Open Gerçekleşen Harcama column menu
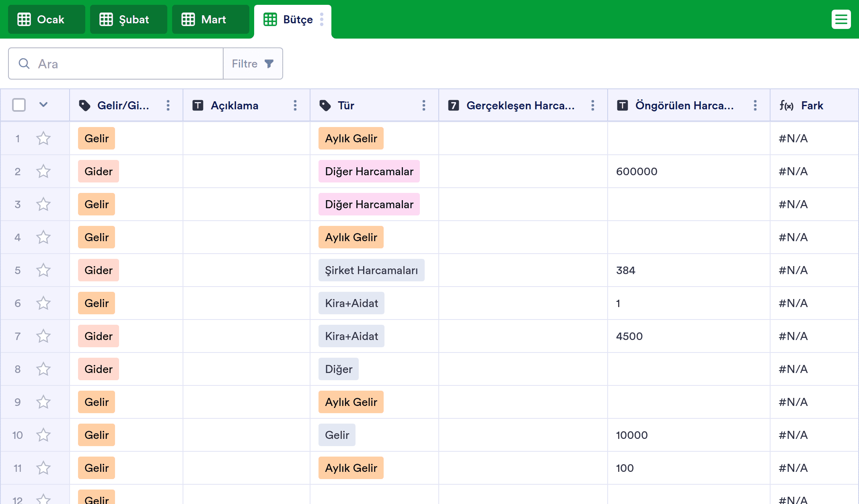This screenshot has height=504, width=859. coord(593,105)
